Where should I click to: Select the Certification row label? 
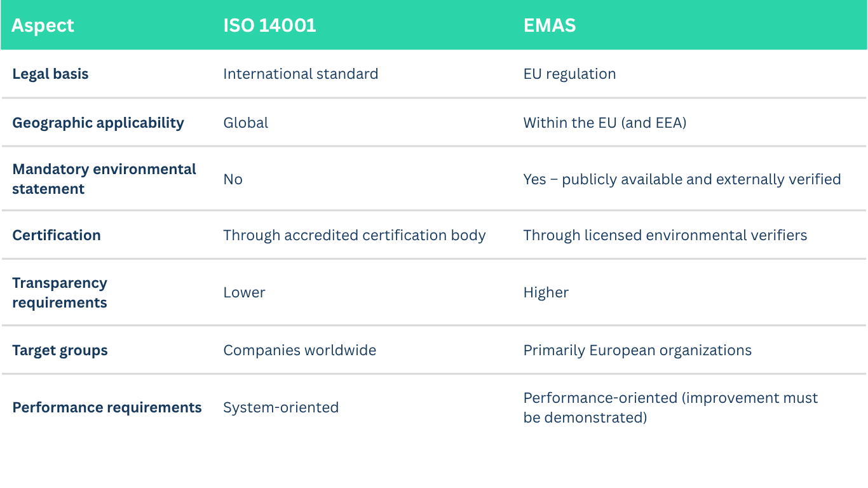pos(57,235)
